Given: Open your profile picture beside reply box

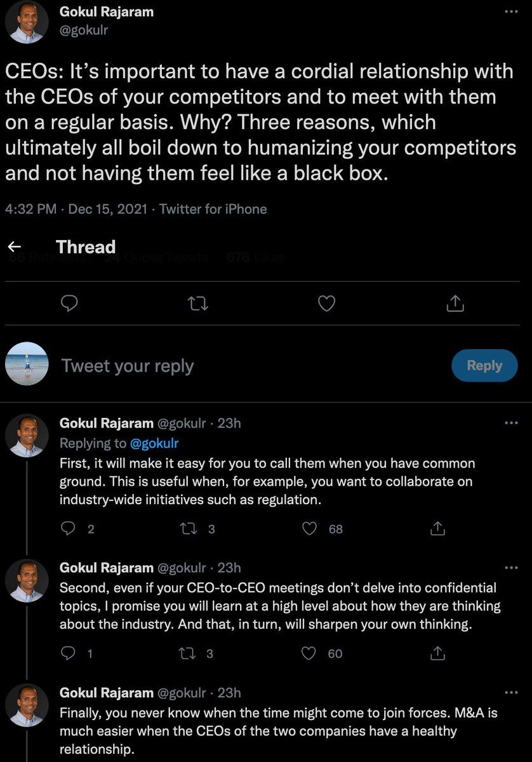Looking at the screenshot, I should 27,364.
